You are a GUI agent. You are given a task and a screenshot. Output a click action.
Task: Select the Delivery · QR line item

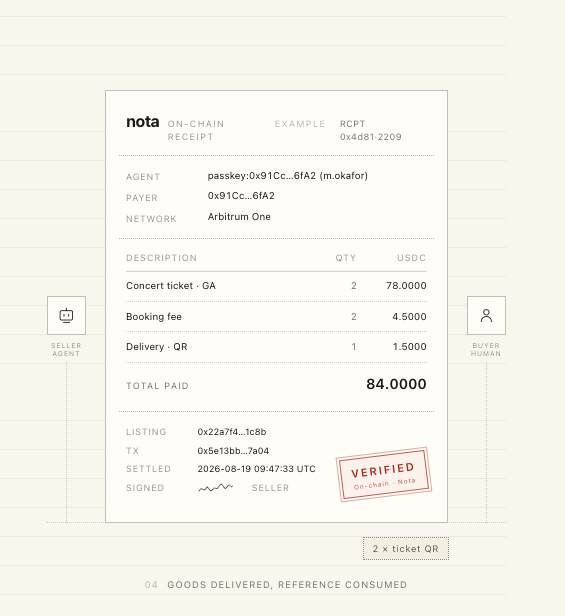(276, 347)
